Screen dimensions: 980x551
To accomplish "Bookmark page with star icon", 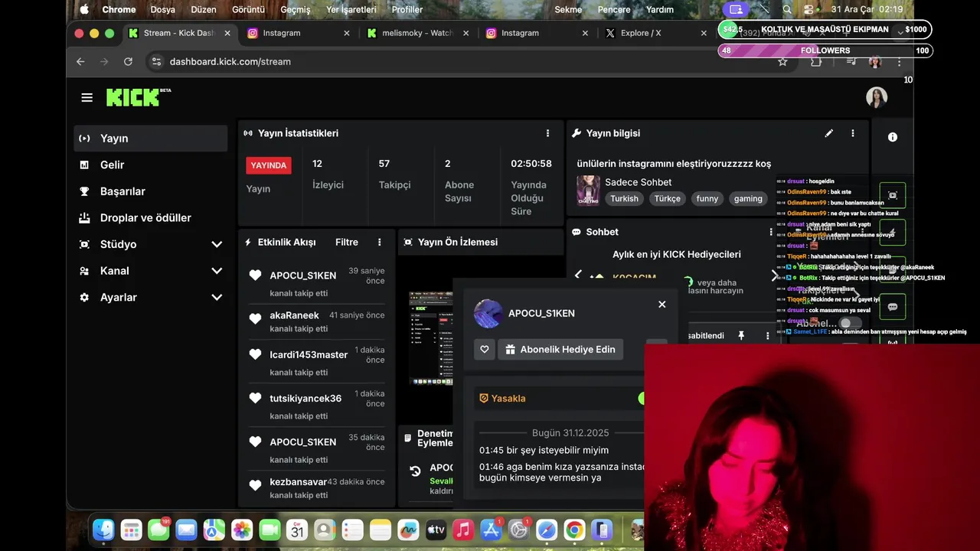I will click(x=782, y=61).
